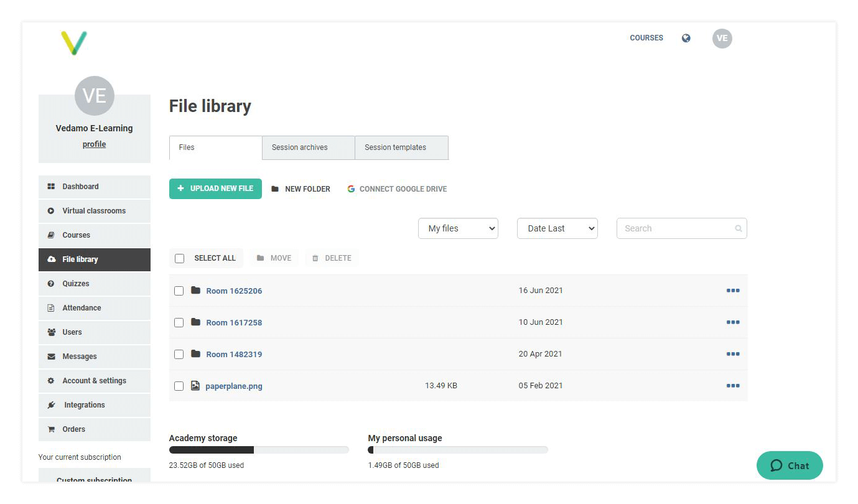Go to Quizzes in sidebar
858x504 pixels.
95,284
